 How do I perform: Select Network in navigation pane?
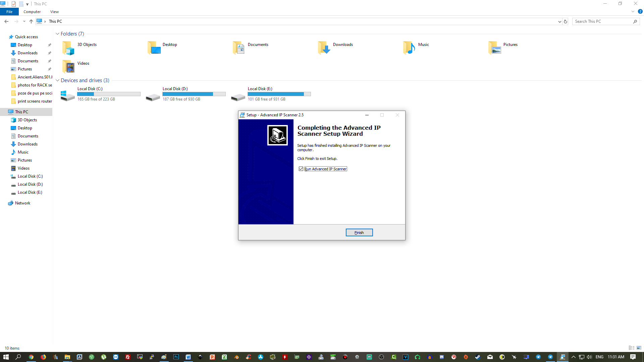[x=22, y=203]
